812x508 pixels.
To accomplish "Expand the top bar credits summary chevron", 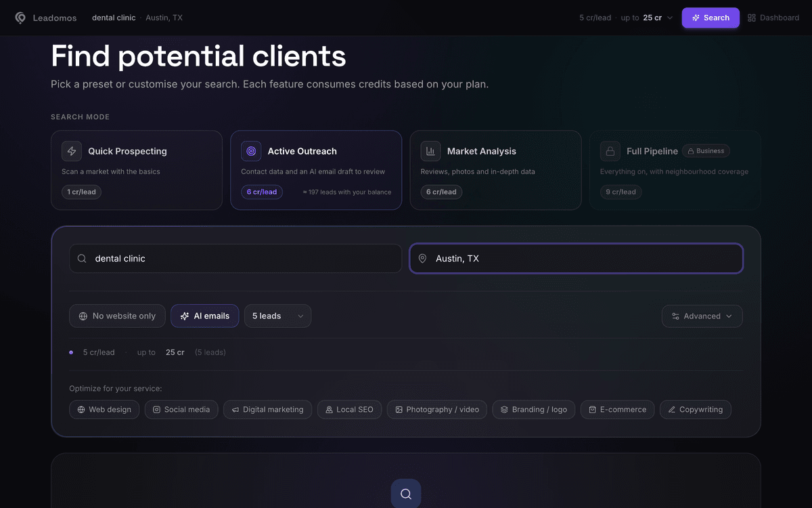I will click(670, 18).
